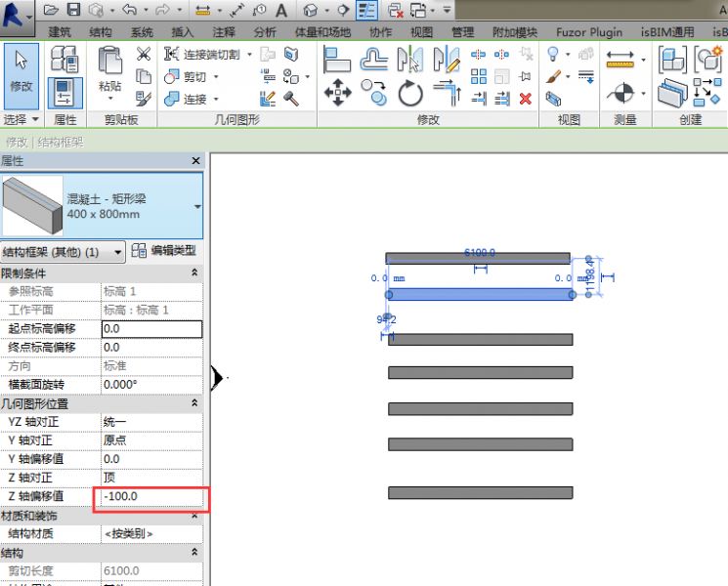The width and height of the screenshot is (728, 586).
Task: Open the 结构框架 (其他) filter dropdown
Action: (x=118, y=252)
